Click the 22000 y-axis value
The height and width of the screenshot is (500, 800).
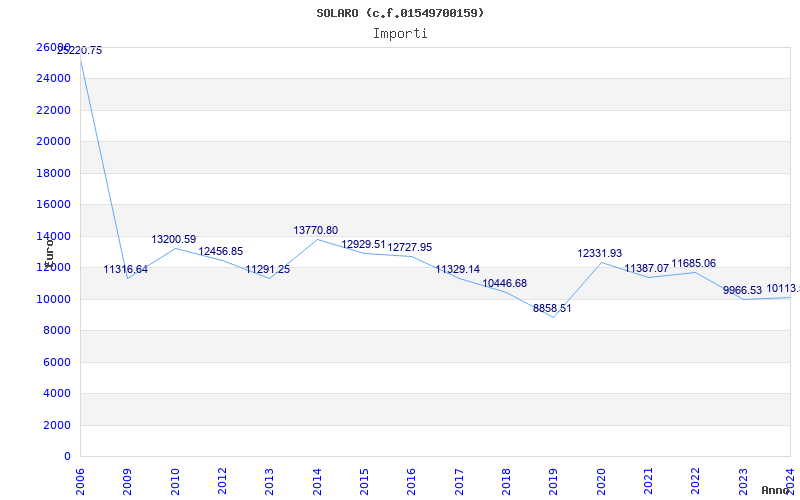pos(53,110)
